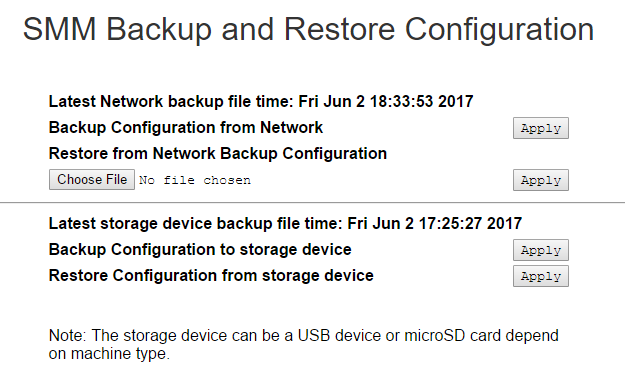The height and width of the screenshot is (383, 625).
Task: Click the word 'microSD' in the note
Action: (434, 336)
